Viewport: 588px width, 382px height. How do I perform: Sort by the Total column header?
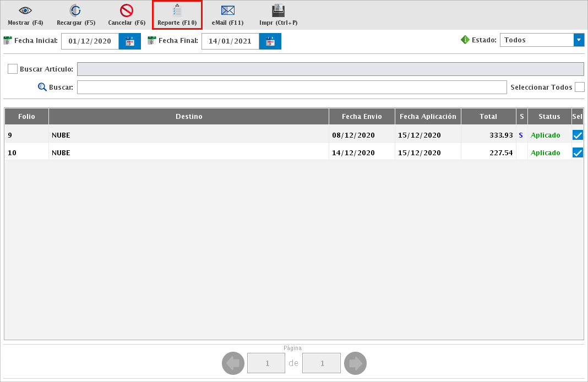(488, 116)
